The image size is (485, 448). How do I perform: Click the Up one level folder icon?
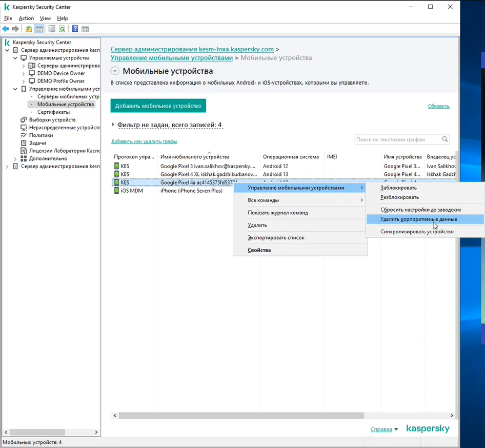pyautogui.click(x=29, y=29)
